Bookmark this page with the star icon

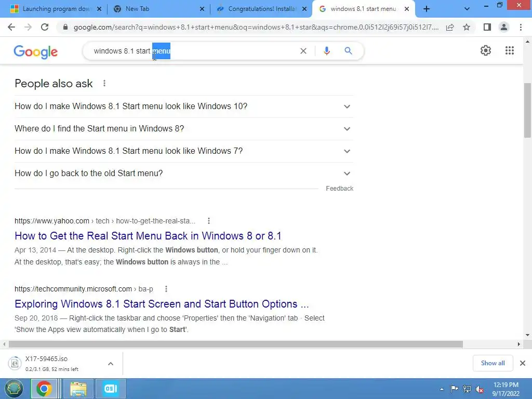click(x=467, y=27)
